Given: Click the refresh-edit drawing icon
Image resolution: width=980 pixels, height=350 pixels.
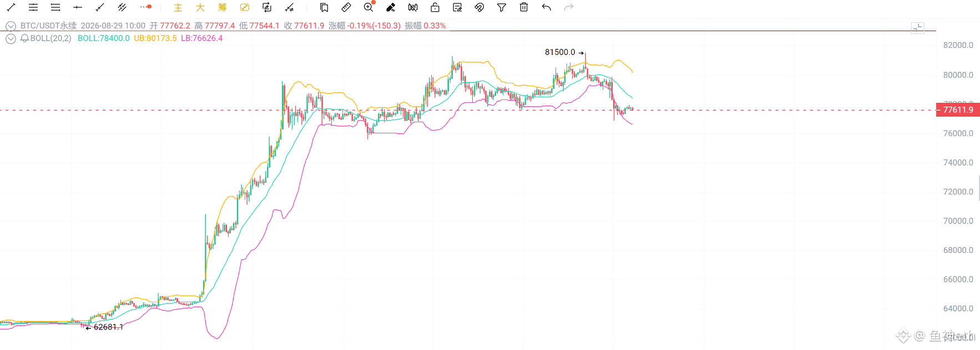Looking at the screenshot, I should pos(267,7).
